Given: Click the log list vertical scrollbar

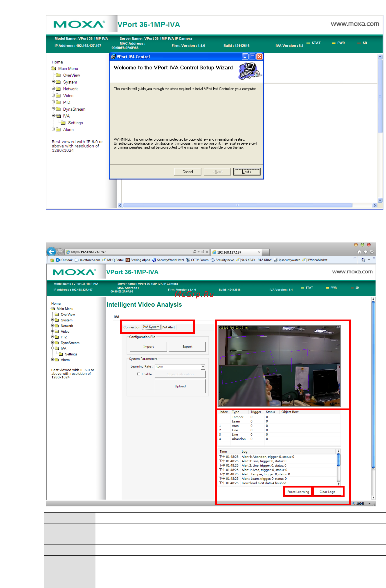Looking at the screenshot, I should [339, 467].
